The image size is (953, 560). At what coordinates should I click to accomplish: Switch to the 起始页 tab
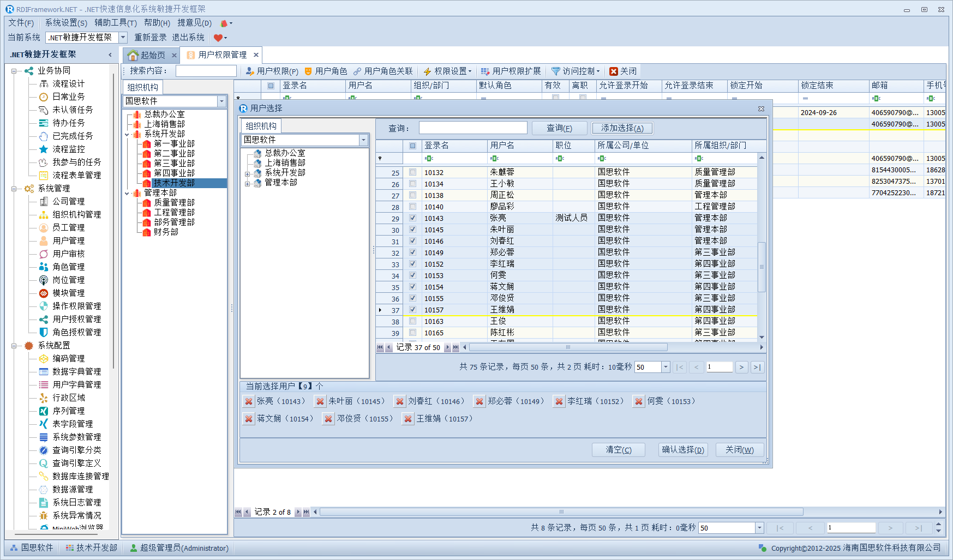click(x=152, y=55)
